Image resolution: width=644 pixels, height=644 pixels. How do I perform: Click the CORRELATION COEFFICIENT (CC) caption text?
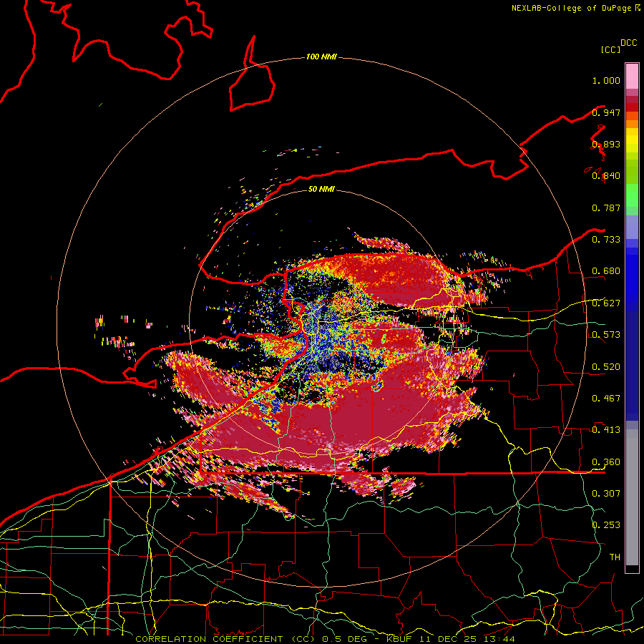(225, 639)
